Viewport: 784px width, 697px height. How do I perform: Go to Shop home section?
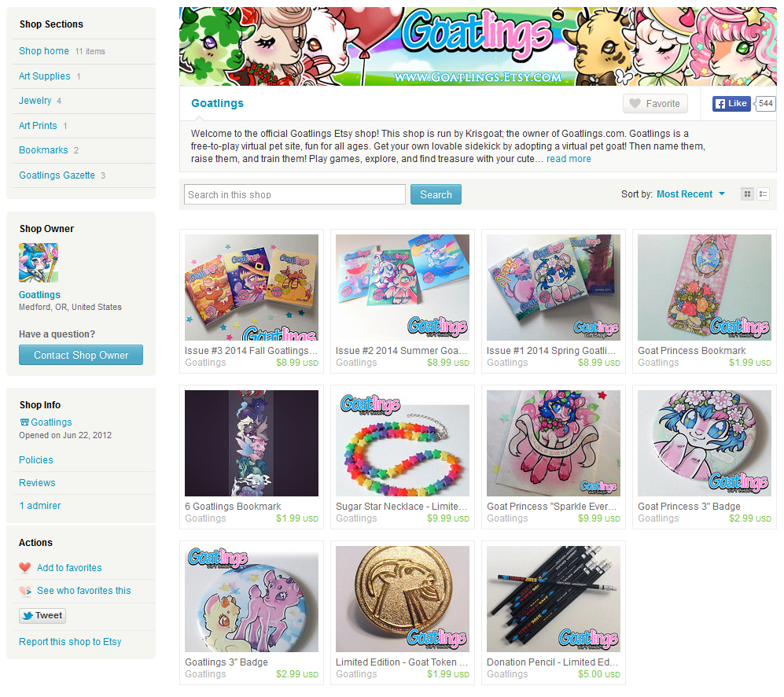pos(44,51)
